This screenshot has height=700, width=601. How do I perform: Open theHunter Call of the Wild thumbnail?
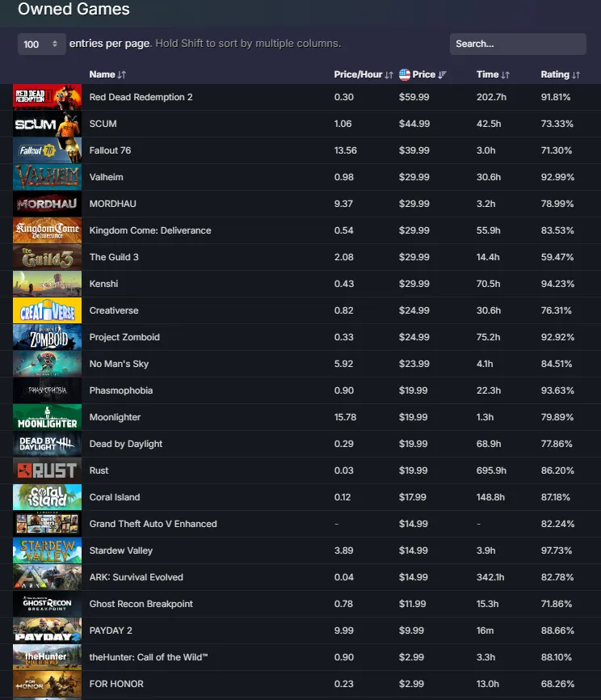pyautogui.click(x=48, y=657)
